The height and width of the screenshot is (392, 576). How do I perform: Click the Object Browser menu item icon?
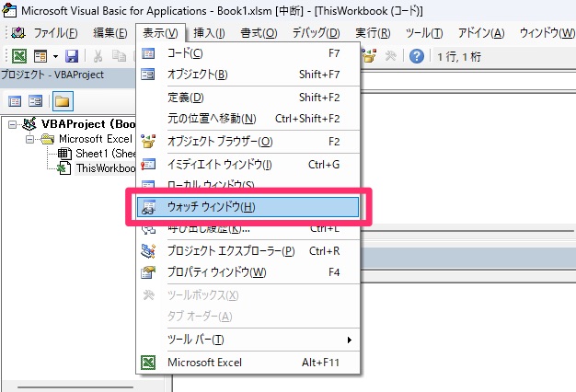148,142
